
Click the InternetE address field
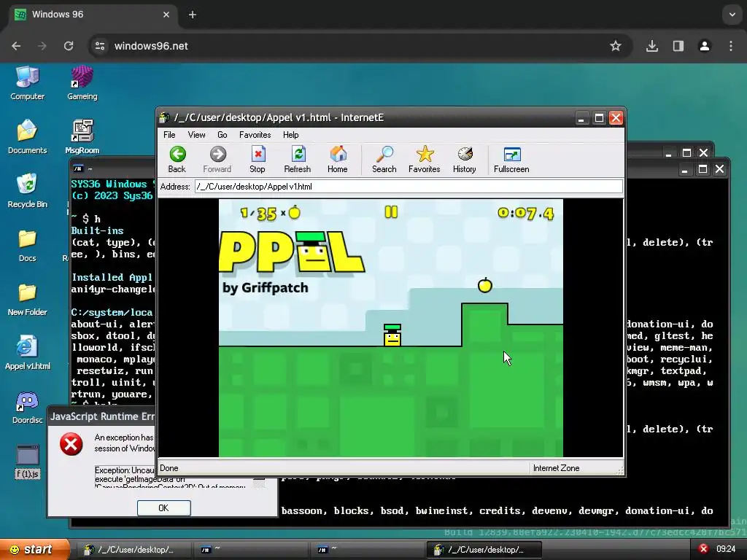pyautogui.click(x=409, y=186)
